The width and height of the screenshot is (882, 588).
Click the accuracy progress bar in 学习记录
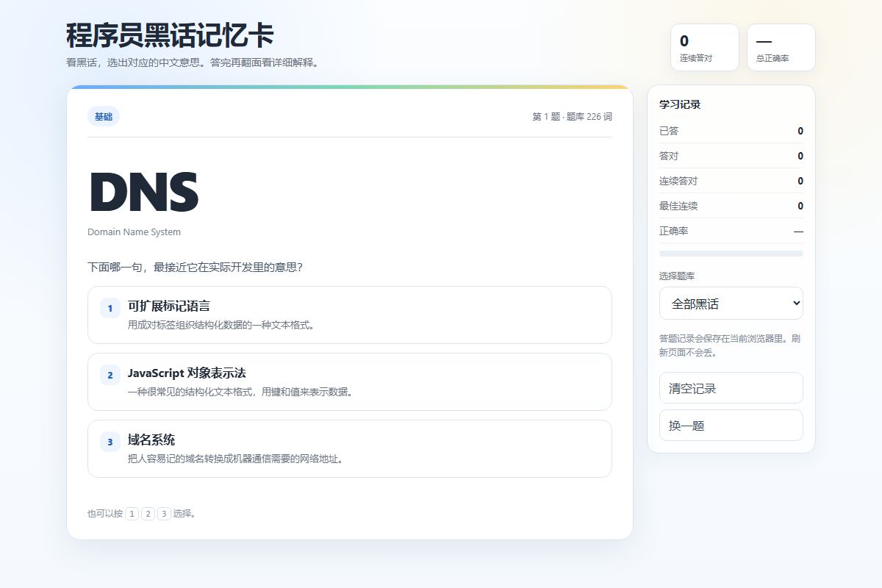731,254
